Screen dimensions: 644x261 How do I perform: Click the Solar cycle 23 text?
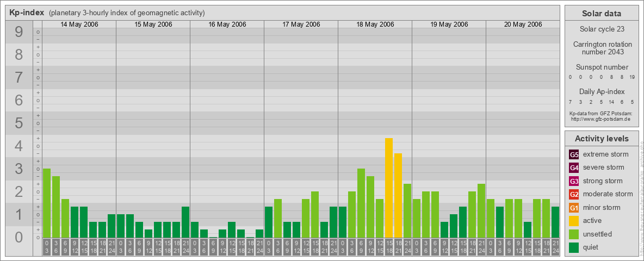[x=602, y=29]
